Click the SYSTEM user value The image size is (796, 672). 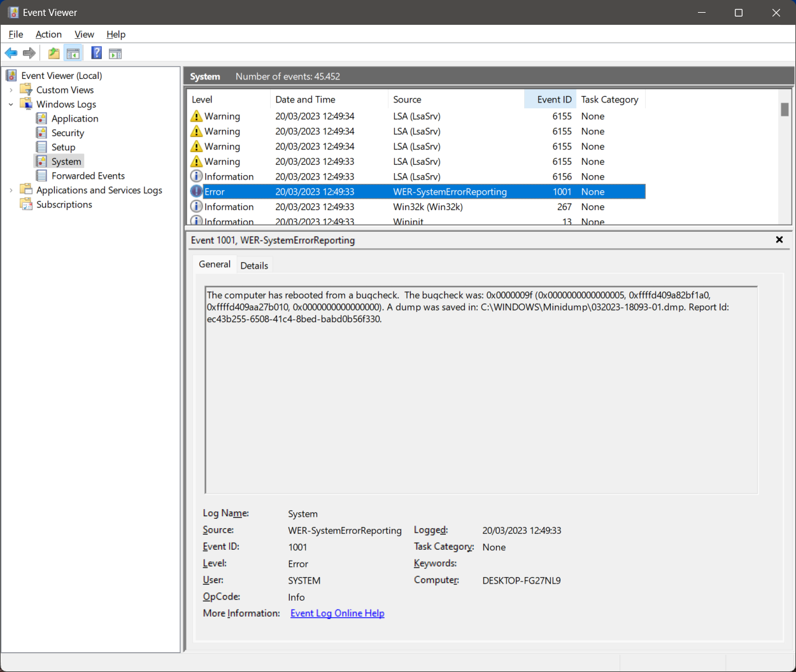pos(304,580)
